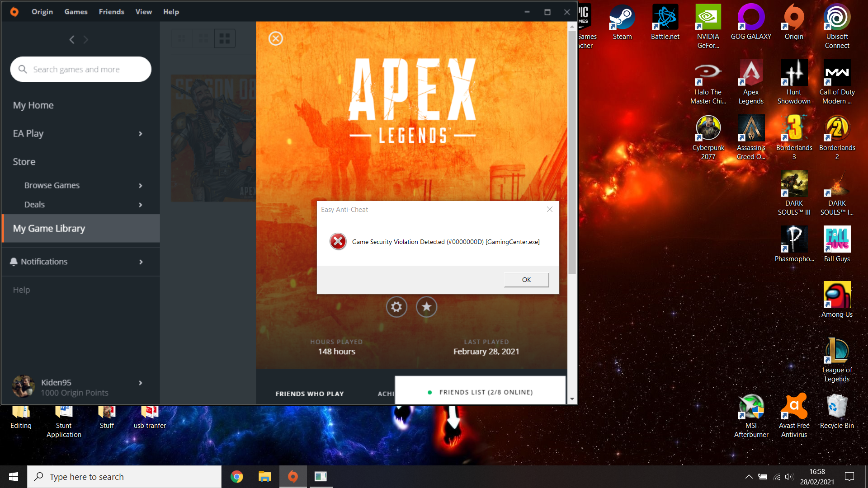Expand the Notifications panel arrow
Viewport: 868px width, 488px height.
click(x=141, y=262)
